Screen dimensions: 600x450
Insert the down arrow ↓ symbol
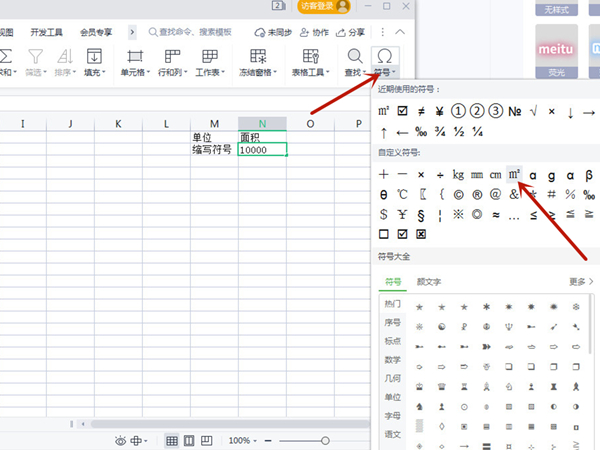[x=571, y=112]
